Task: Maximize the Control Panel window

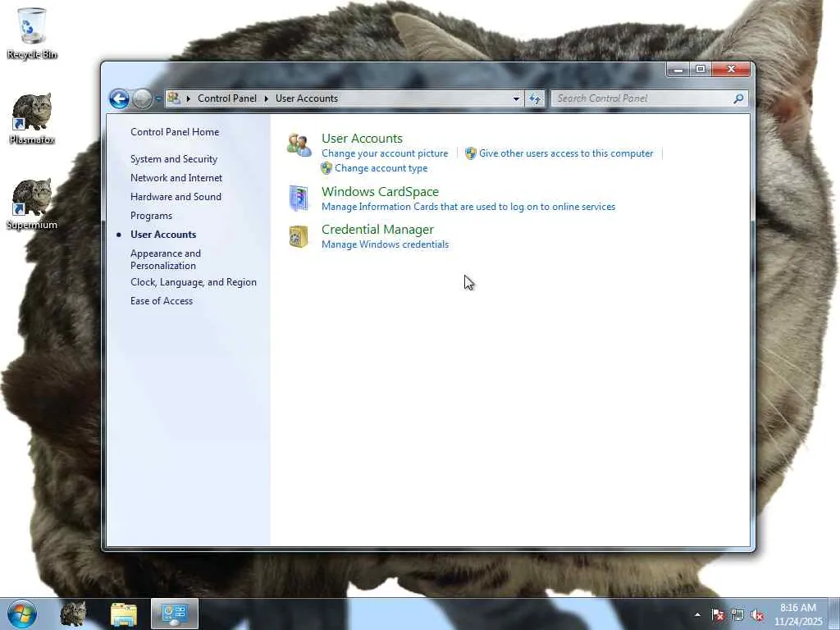Action: pyautogui.click(x=701, y=70)
